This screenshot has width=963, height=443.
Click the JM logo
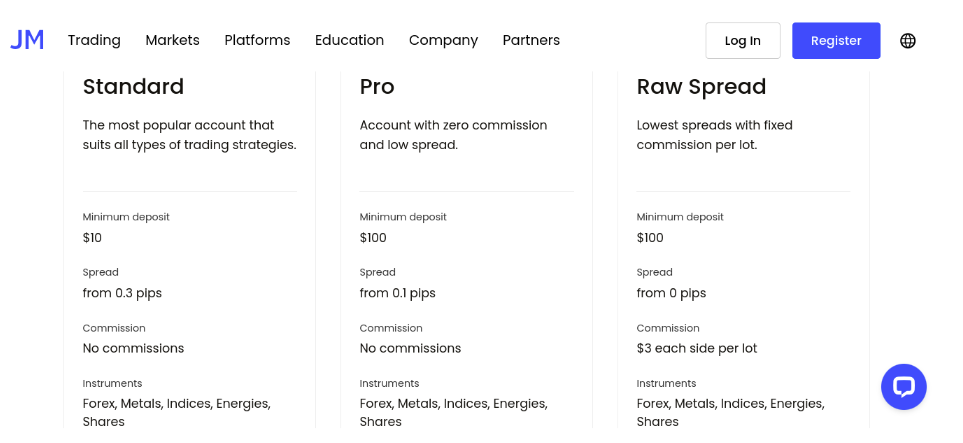click(x=27, y=40)
